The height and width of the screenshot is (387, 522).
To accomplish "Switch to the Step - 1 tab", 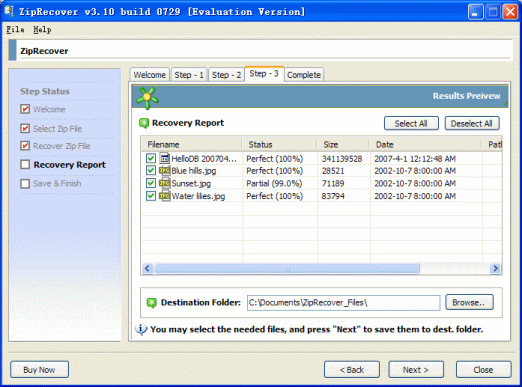I will point(189,75).
